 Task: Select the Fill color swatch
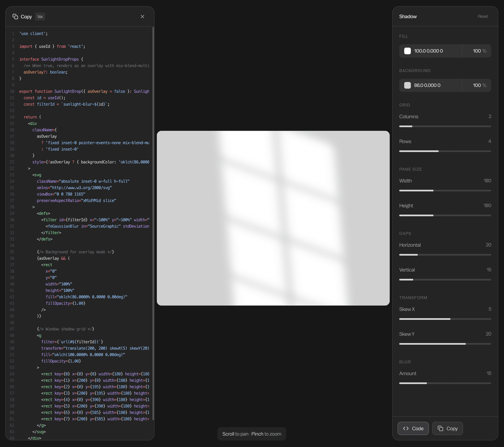point(407,51)
